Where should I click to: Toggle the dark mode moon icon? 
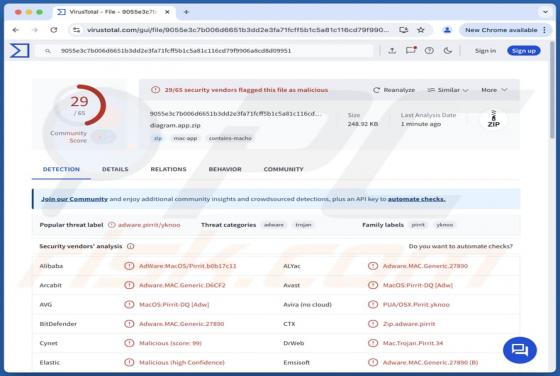[x=448, y=51]
